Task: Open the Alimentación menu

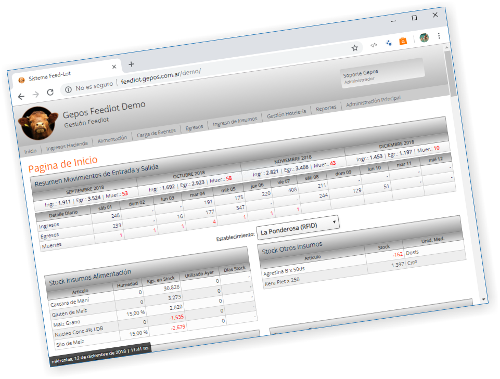Action: point(112,139)
